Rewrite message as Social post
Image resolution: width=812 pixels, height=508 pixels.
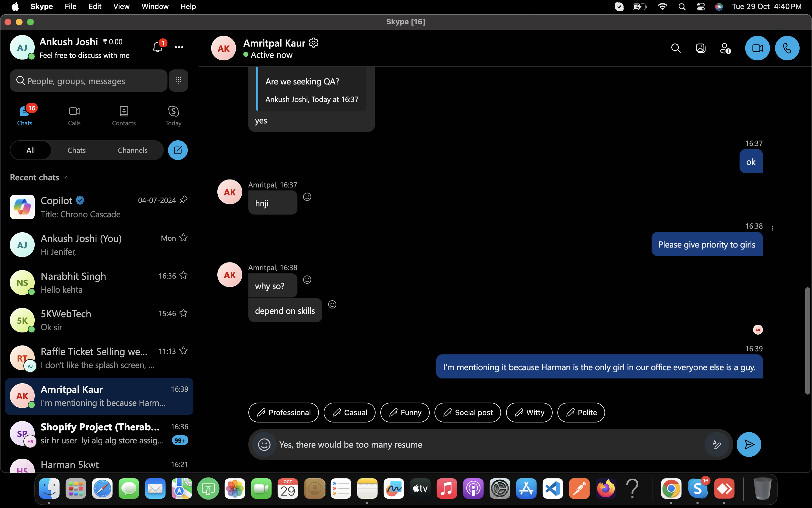[467, 412]
